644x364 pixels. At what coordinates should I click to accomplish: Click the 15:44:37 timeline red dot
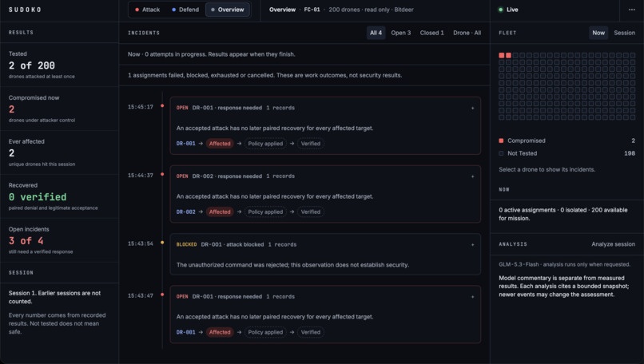(x=162, y=174)
